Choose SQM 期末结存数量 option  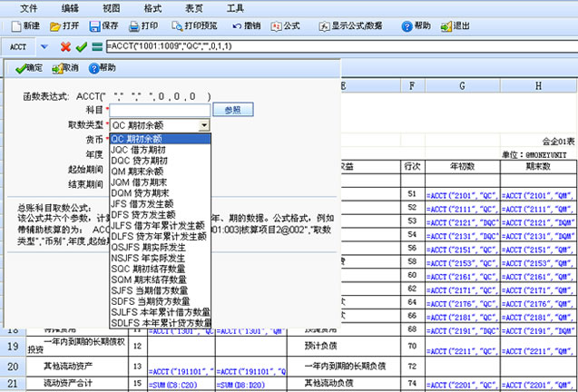(x=161, y=279)
